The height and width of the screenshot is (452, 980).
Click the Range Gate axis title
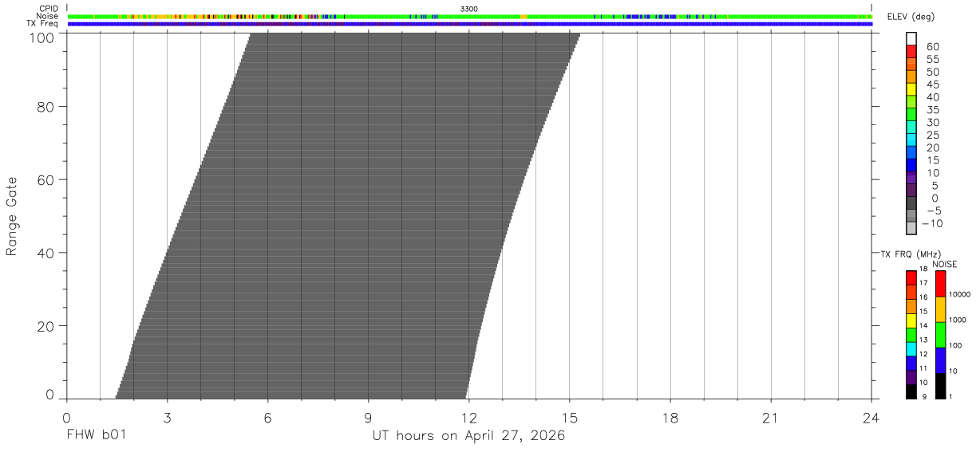tap(12, 216)
